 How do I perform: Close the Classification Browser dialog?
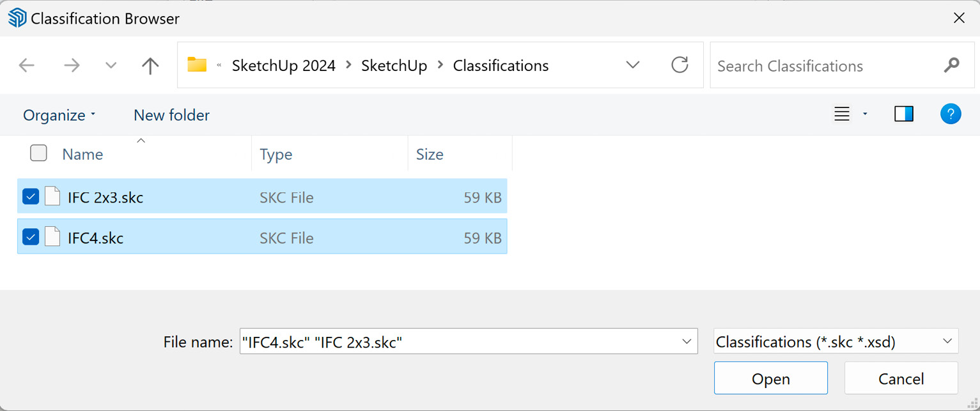(x=959, y=18)
